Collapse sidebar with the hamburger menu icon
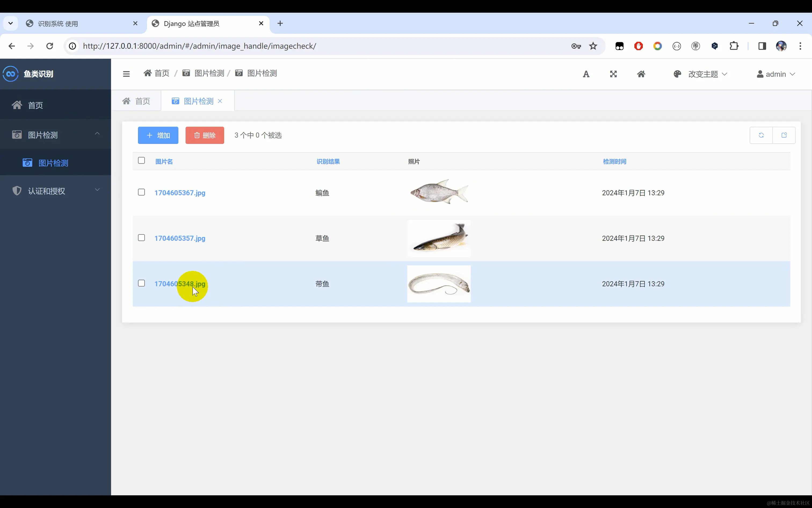The image size is (812, 508). coord(126,74)
